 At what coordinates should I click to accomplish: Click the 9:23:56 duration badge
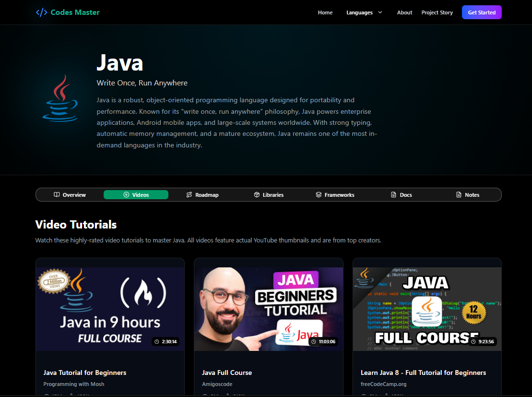click(x=483, y=342)
